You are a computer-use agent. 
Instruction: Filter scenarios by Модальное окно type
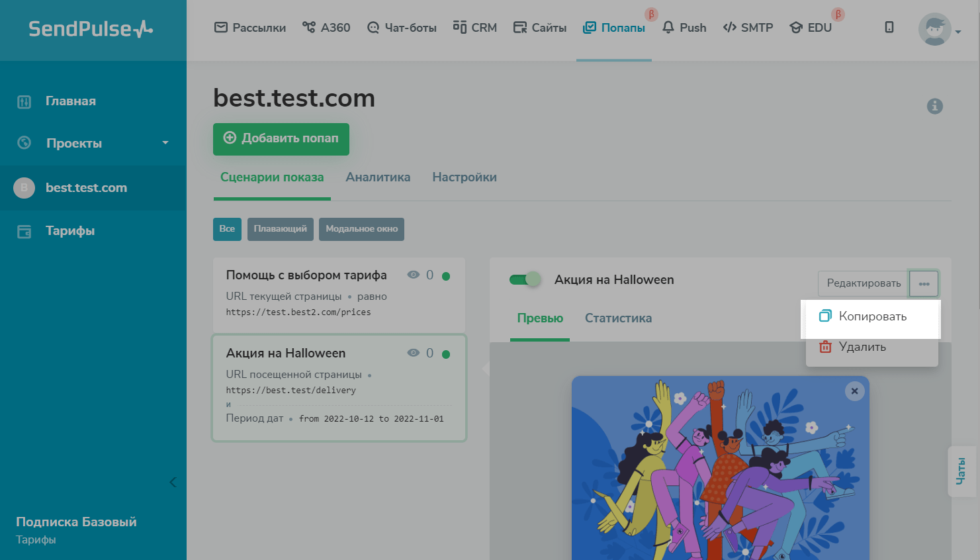point(361,229)
